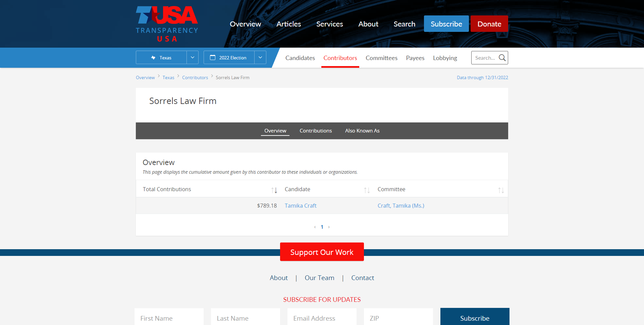This screenshot has height=325, width=644.
Task: Click the calendar icon in election selector
Action: [x=213, y=58]
